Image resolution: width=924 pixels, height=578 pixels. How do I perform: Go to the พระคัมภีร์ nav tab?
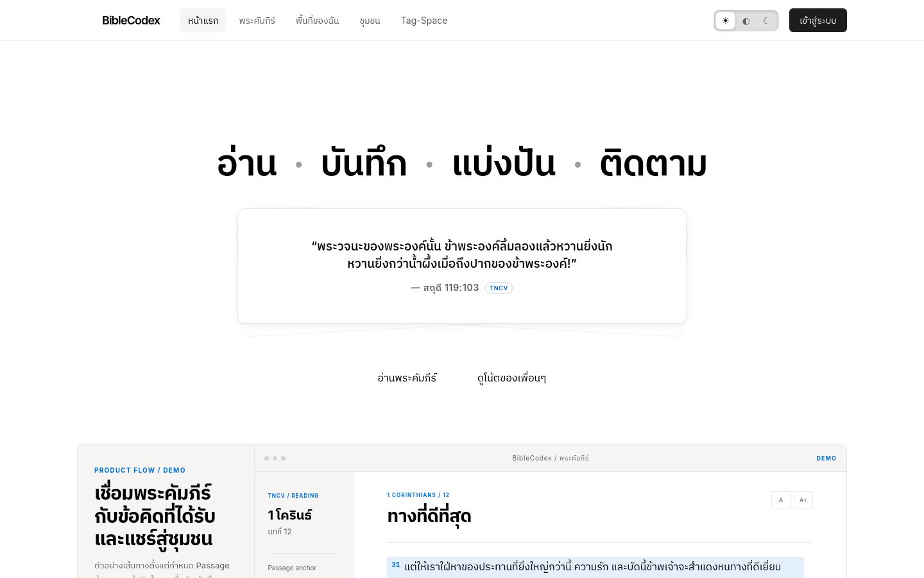(257, 21)
